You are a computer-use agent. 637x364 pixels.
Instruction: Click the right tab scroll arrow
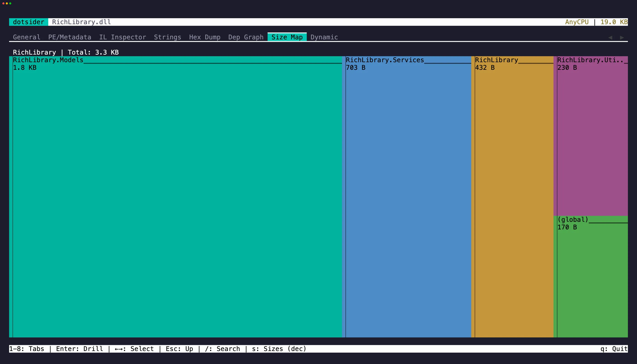(622, 38)
